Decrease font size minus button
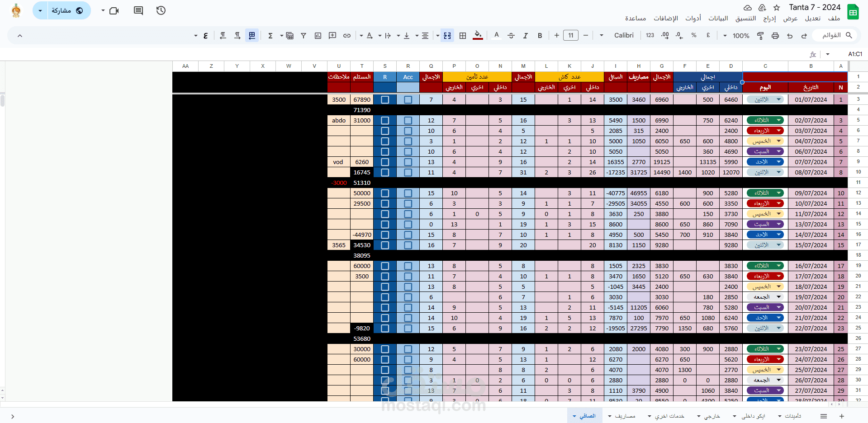868x423 pixels. click(x=586, y=35)
